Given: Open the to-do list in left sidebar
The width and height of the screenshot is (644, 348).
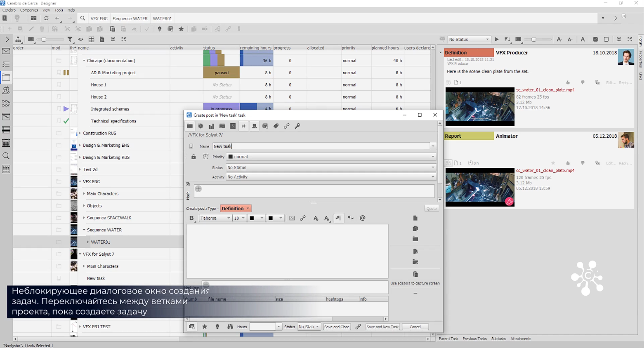Looking at the screenshot, I should click(6, 64).
